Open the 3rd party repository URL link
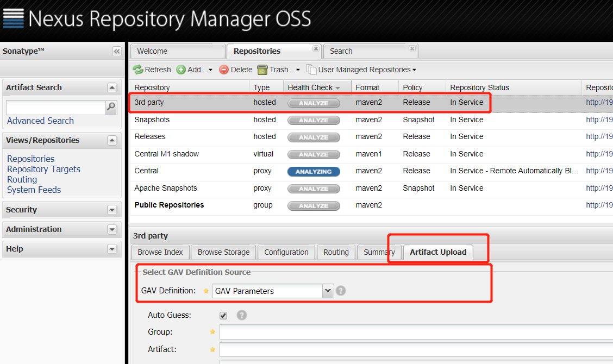The height and width of the screenshot is (364, 613). 599,103
